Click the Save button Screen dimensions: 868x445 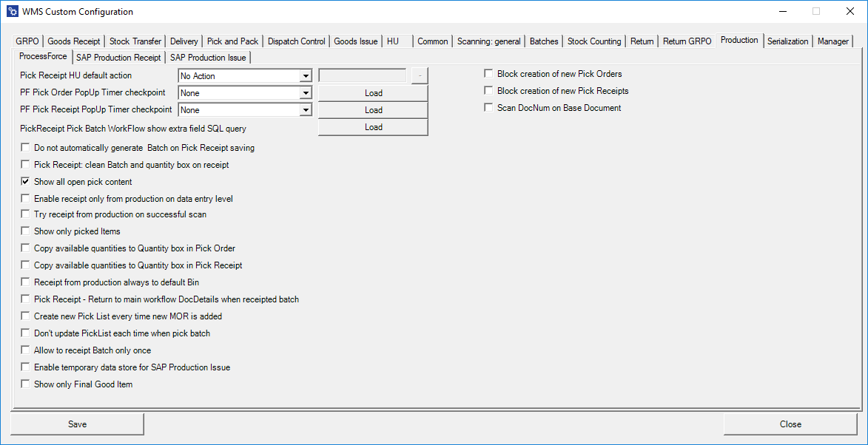tap(77, 424)
